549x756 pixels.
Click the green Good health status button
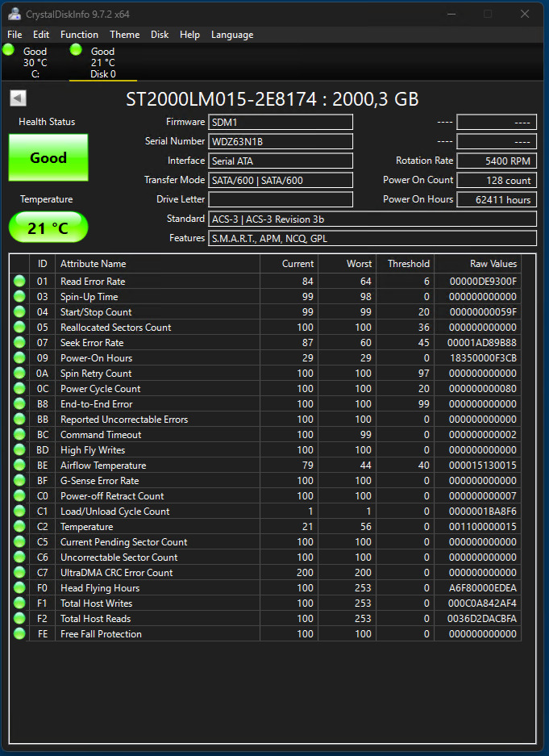(x=48, y=157)
